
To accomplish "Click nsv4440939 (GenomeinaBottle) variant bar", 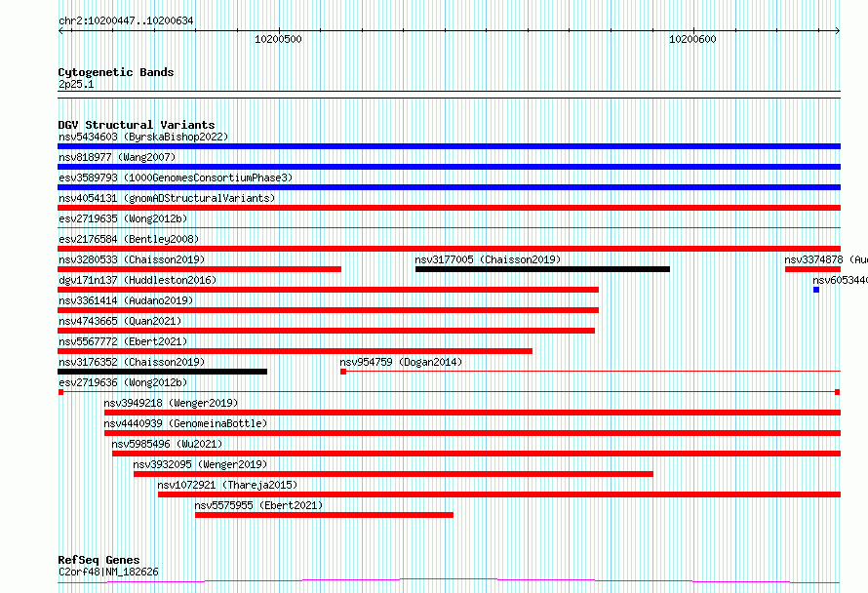I will tap(472, 433).
